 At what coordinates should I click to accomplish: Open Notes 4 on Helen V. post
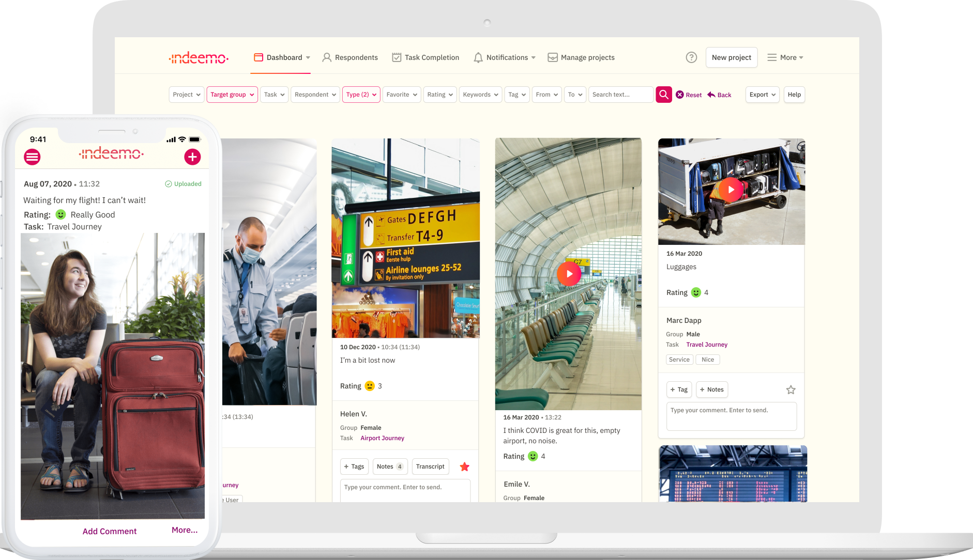click(390, 466)
